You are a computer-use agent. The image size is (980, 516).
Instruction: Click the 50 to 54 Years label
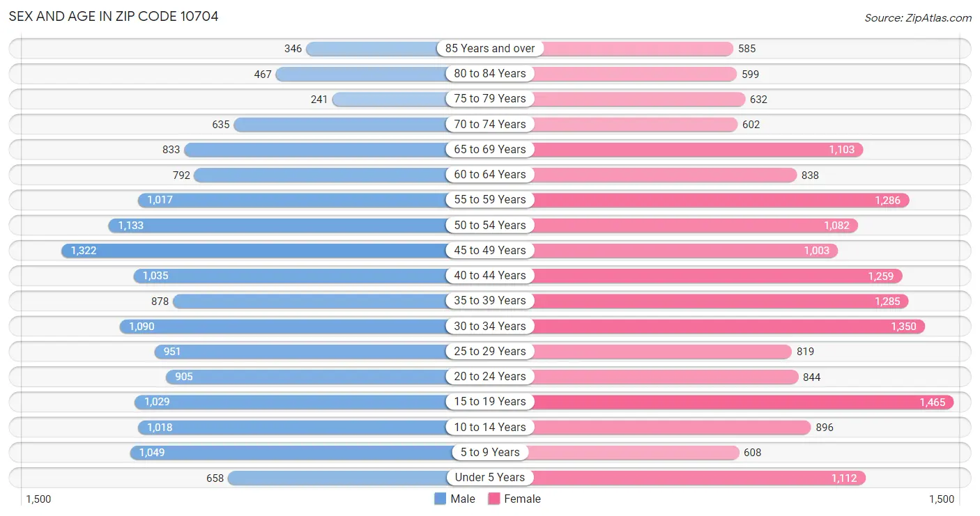(490, 225)
